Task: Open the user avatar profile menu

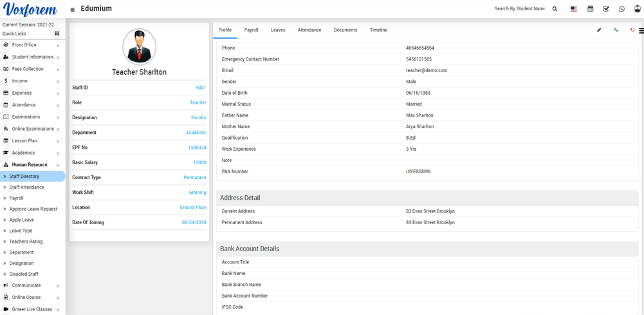Action: (637, 9)
